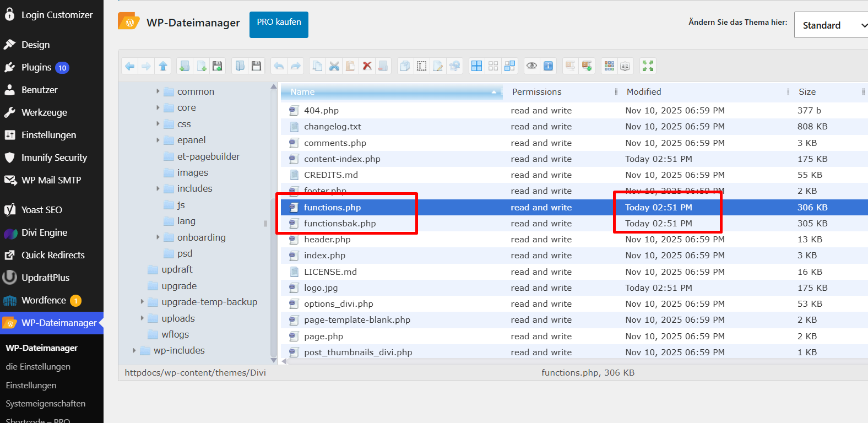Click the PRO kaufen button
The width and height of the screenshot is (868, 423).
tap(279, 25)
